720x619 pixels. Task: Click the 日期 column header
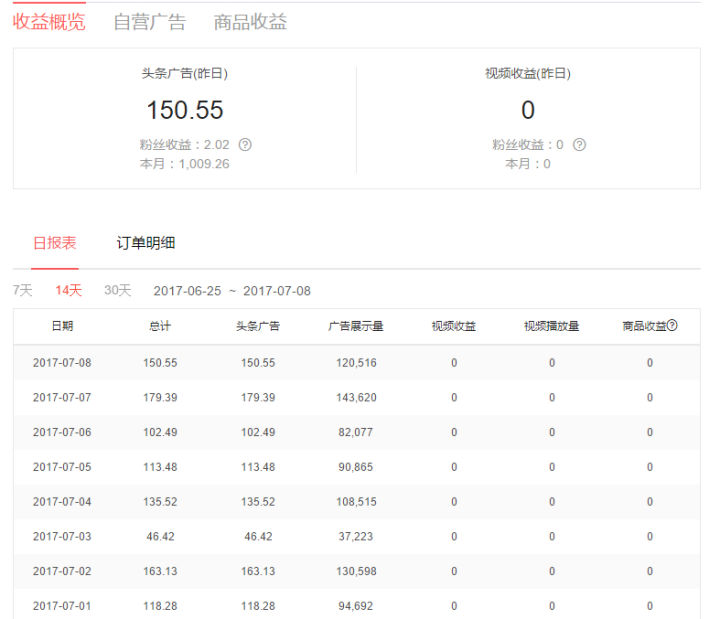tap(62, 326)
